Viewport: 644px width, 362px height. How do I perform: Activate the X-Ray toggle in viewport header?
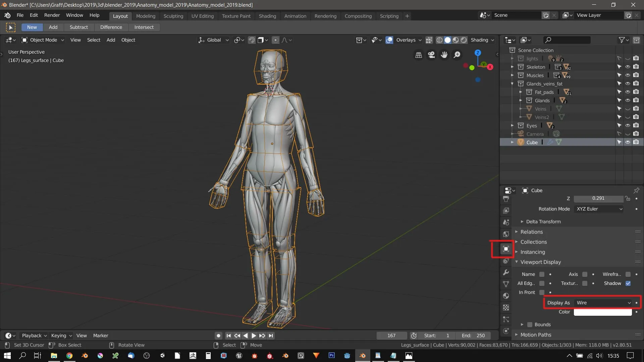tap(429, 40)
